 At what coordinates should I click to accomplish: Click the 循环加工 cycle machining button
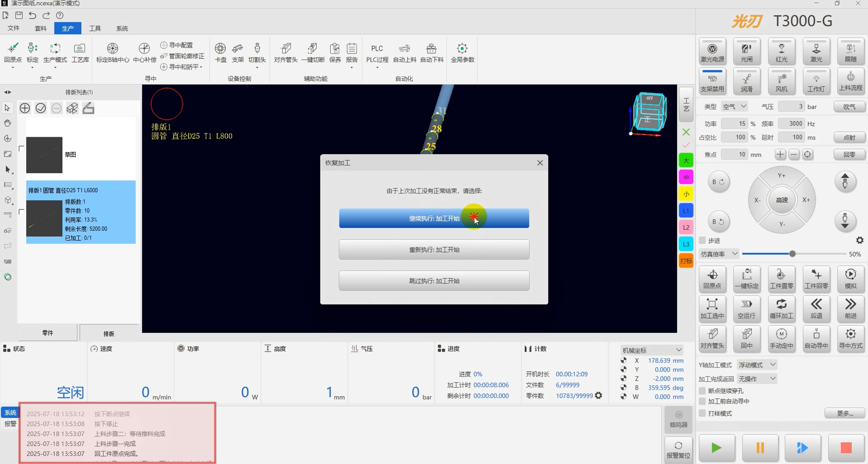point(782,308)
